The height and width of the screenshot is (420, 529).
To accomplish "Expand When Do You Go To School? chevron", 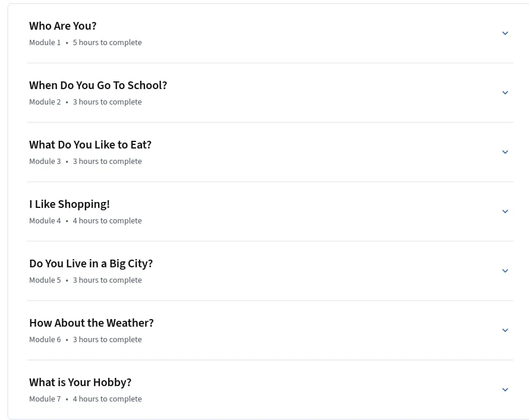I will [x=505, y=93].
